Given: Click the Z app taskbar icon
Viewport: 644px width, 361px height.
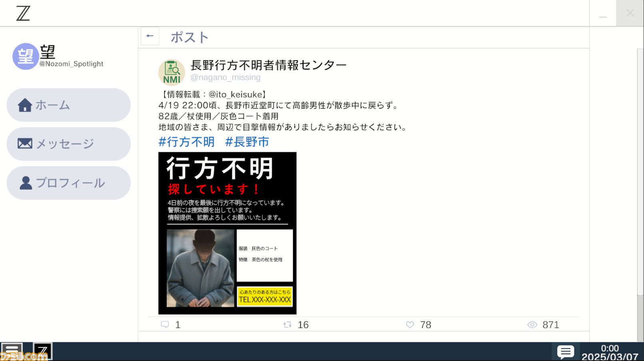Looking at the screenshot, I should 42,351.
